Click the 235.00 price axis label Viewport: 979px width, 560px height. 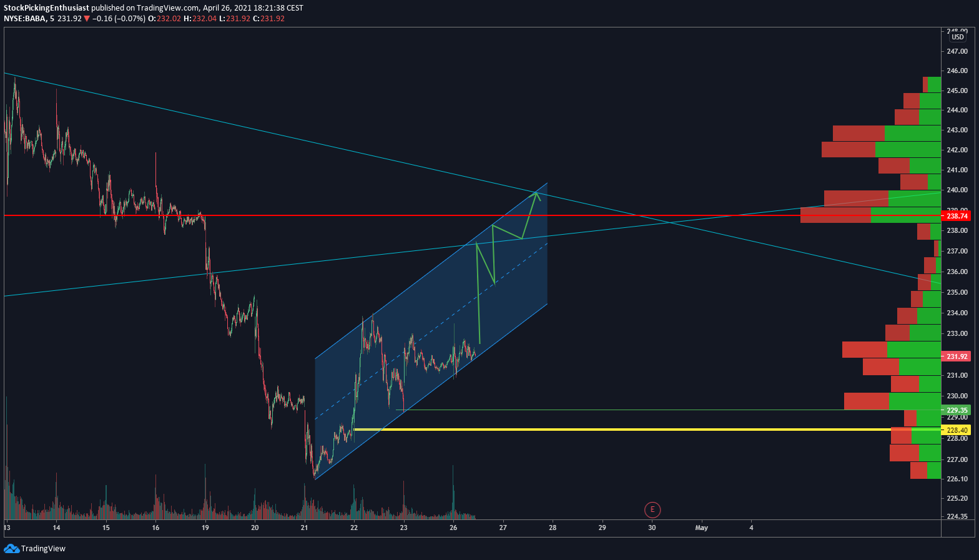[x=957, y=292]
